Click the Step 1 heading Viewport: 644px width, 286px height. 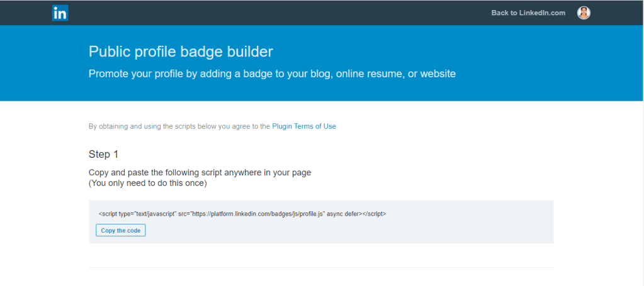(x=103, y=154)
